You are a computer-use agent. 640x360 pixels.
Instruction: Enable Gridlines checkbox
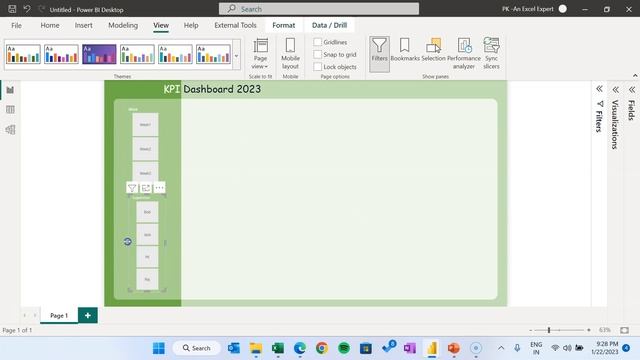pyautogui.click(x=318, y=42)
